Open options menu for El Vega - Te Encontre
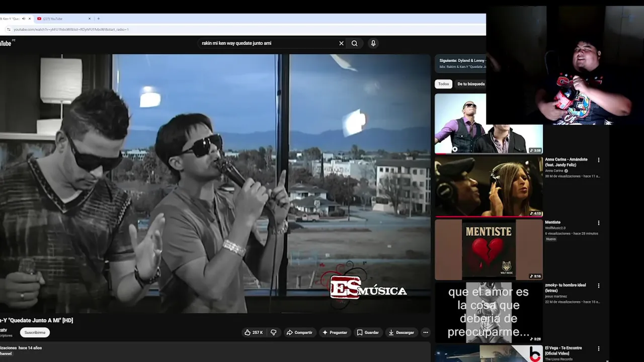This screenshot has width=644, height=362. 599,348
